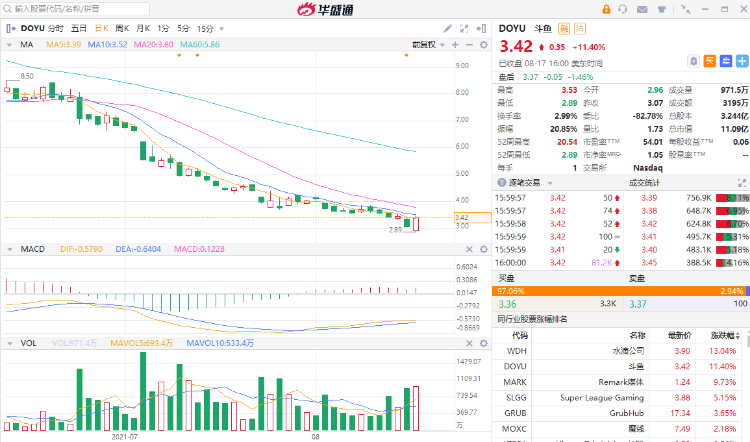The height and width of the screenshot is (442, 750).
Task: Click the stock code search field
Action: click(x=77, y=9)
